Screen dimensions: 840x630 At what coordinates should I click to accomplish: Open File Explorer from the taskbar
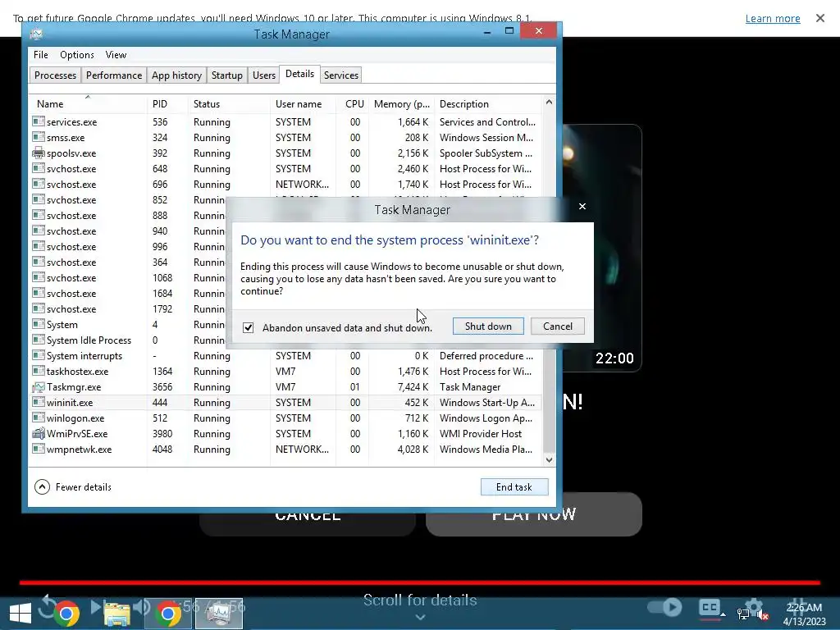116,614
